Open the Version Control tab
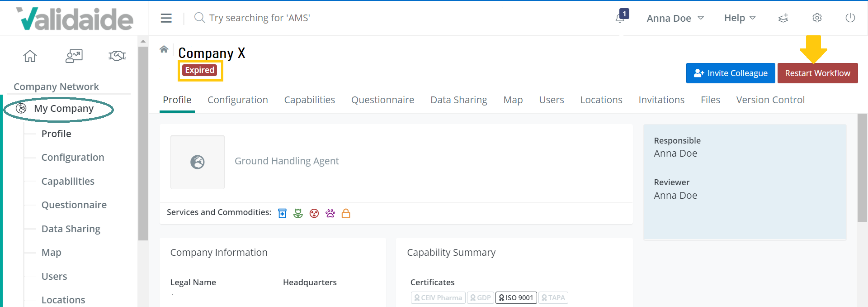Image resolution: width=868 pixels, height=307 pixels. click(770, 100)
